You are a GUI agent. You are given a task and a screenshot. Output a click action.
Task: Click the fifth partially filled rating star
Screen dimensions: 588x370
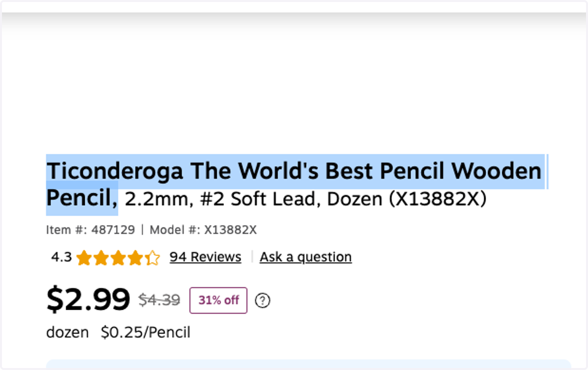pyautogui.click(x=152, y=258)
